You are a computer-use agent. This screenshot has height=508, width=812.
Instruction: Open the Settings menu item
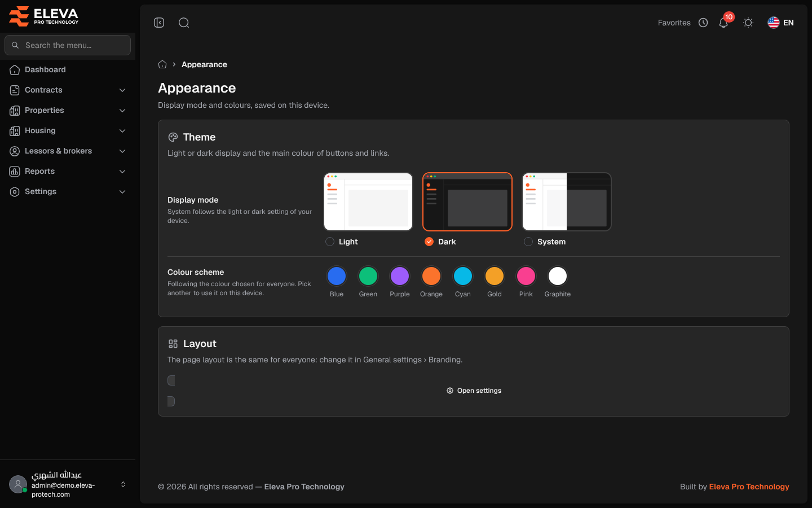pyautogui.click(x=68, y=191)
